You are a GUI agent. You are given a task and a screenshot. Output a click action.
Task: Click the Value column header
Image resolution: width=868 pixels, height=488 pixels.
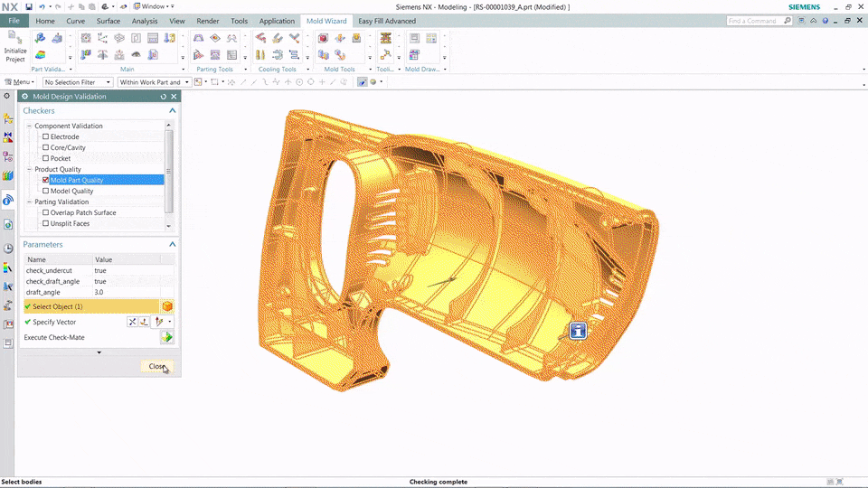[x=127, y=259]
